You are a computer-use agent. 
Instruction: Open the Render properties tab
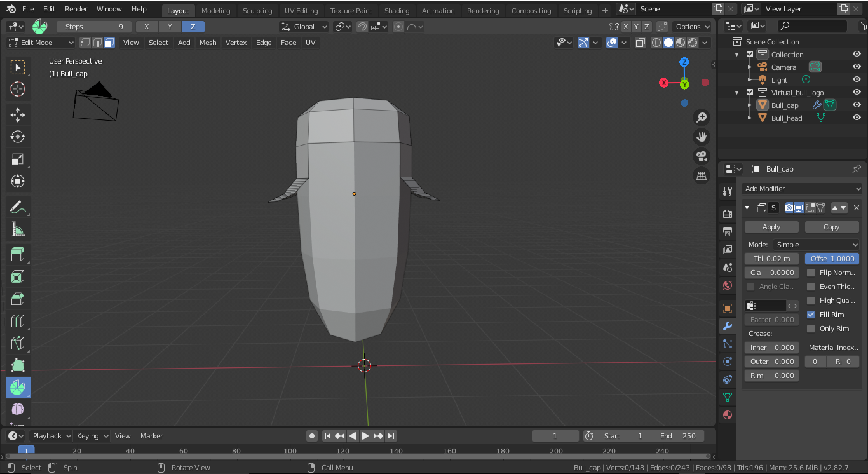[728, 214]
